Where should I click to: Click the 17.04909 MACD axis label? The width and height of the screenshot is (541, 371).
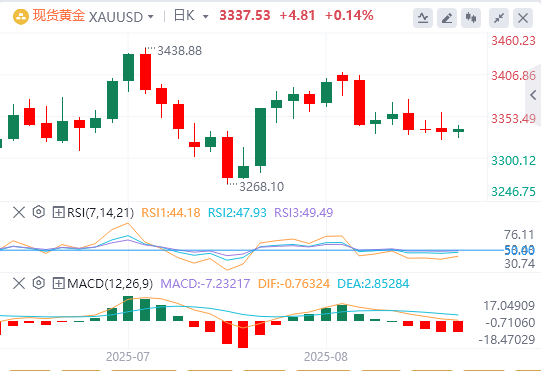tap(509, 305)
